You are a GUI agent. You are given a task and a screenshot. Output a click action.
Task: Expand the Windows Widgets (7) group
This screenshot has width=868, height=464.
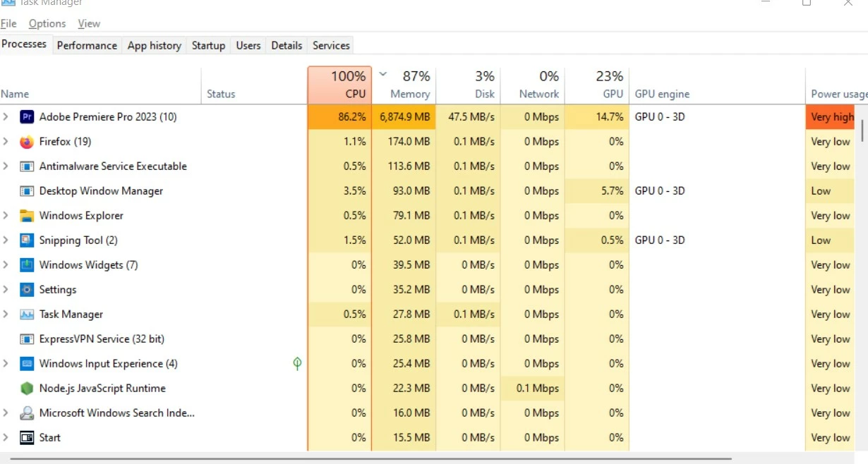point(6,265)
